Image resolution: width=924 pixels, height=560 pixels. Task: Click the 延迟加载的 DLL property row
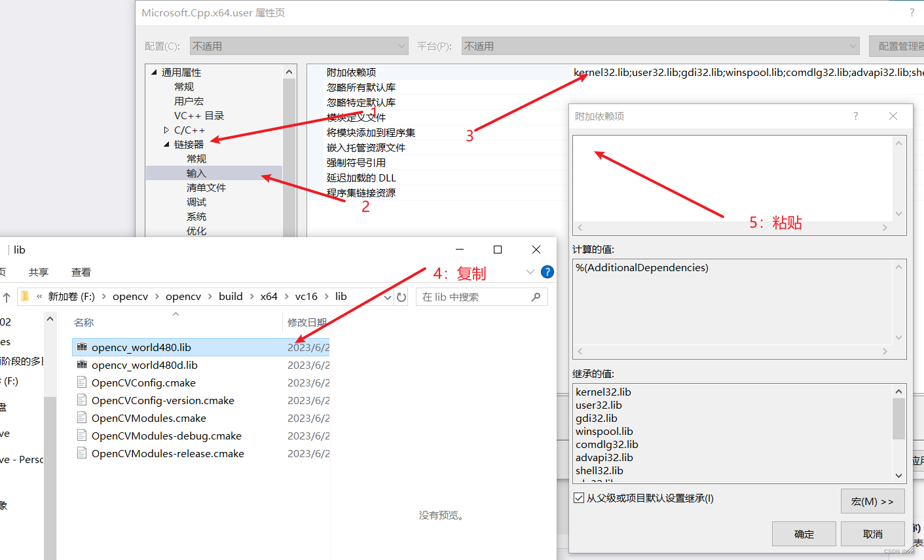click(439, 177)
